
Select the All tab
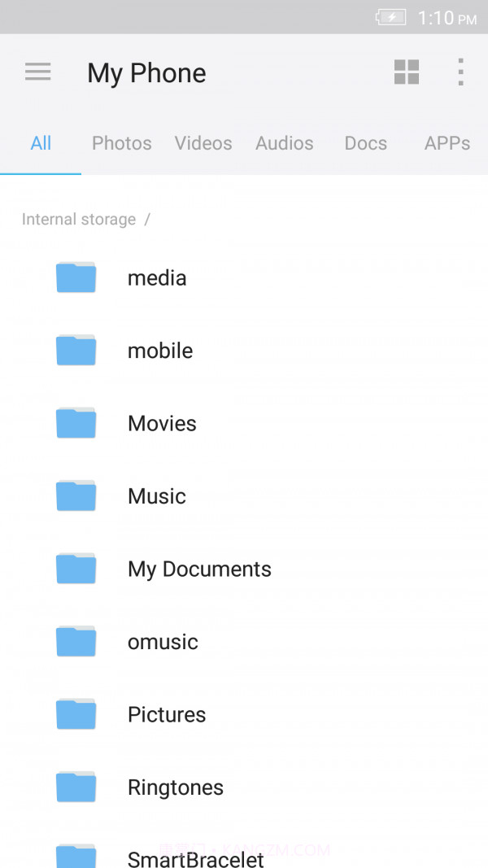[x=41, y=143]
